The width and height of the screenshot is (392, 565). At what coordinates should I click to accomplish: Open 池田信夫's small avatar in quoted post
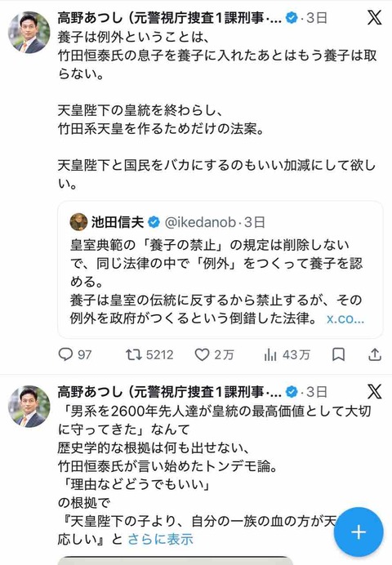(x=78, y=222)
